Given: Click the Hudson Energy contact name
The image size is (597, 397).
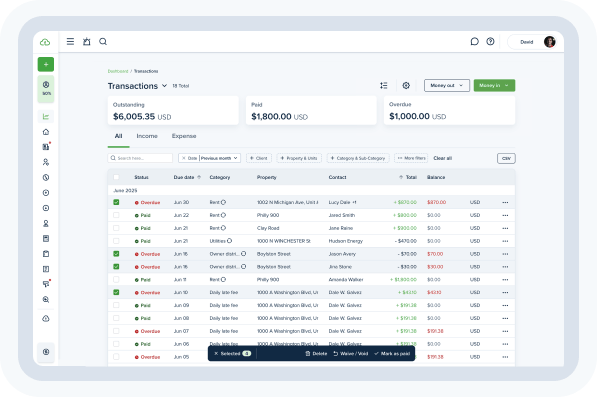Looking at the screenshot, I should [x=346, y=241].
